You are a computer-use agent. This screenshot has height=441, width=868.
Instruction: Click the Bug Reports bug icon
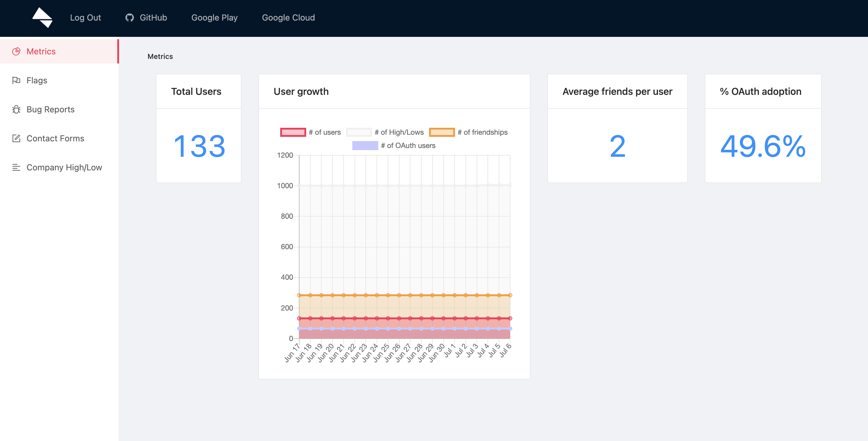[16, 109]
